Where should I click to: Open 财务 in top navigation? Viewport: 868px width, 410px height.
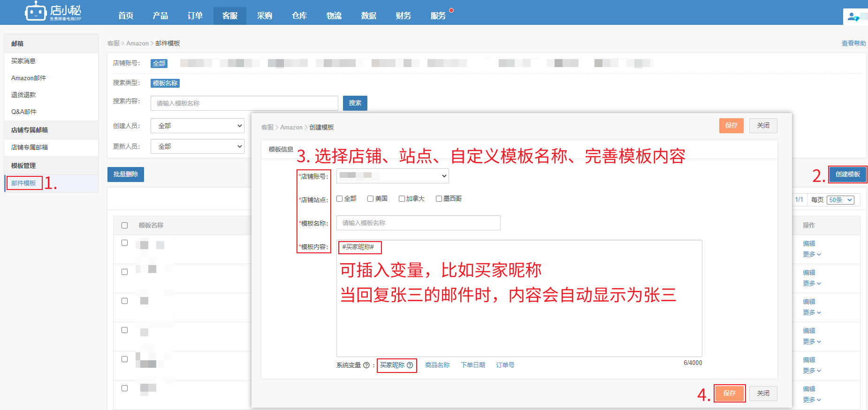pyautogui.click(x=404, y=15)
